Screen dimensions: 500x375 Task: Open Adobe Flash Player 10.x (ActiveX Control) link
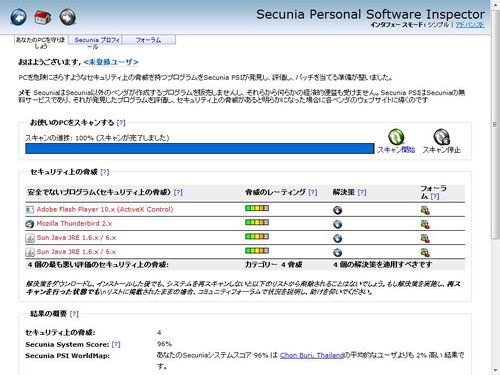tap(105, 209)
